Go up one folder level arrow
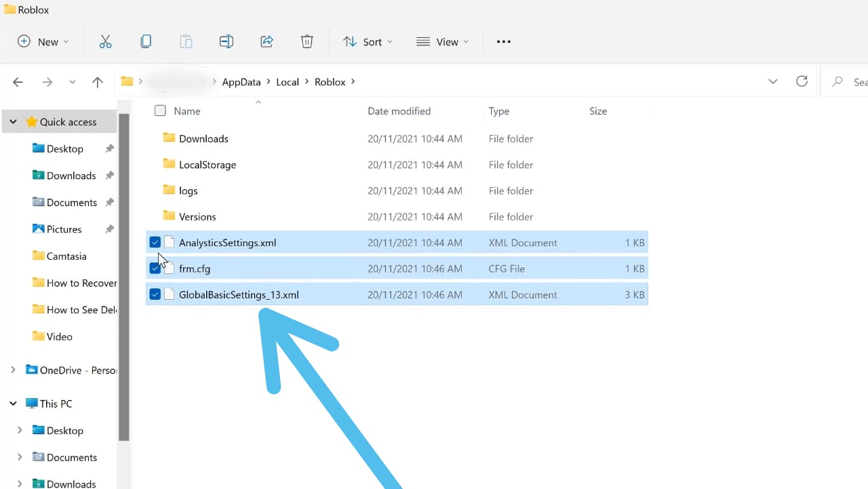This screenshot has height=489, width=868. pyautogui.click(x=98, y=82)
